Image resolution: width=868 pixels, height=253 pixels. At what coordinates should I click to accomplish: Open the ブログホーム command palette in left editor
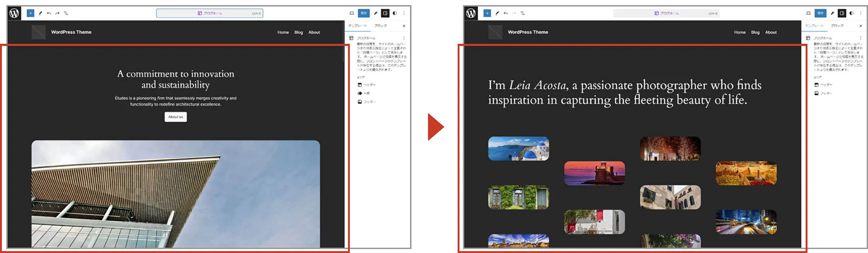210,13
